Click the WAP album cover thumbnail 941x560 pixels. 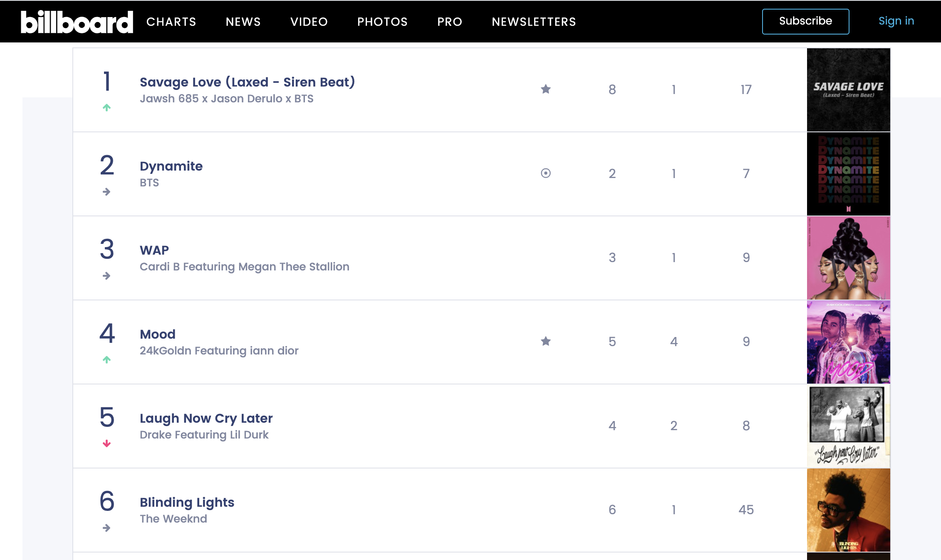point(848,258)
